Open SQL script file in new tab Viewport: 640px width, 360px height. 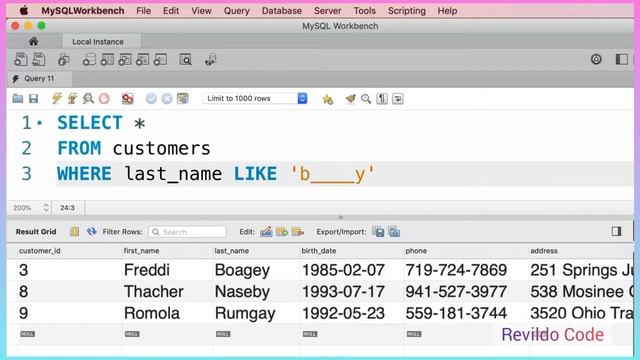coord(39,60)
